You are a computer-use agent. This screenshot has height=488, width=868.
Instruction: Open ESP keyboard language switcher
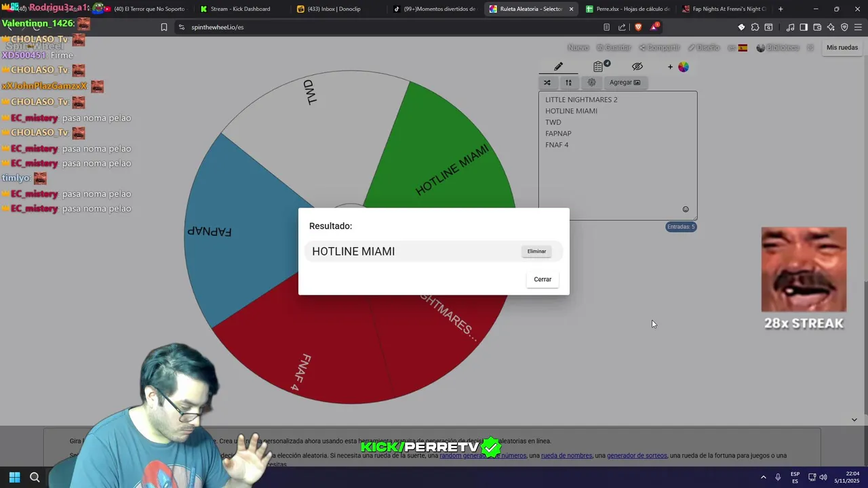point(795,477)
